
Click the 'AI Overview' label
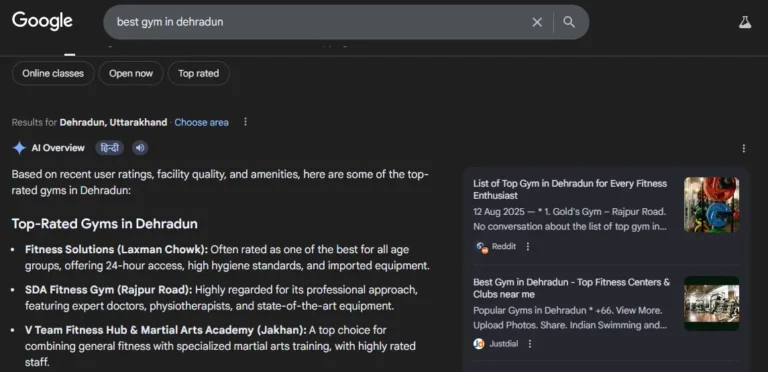pyautogui.click(x=58, y=148)
